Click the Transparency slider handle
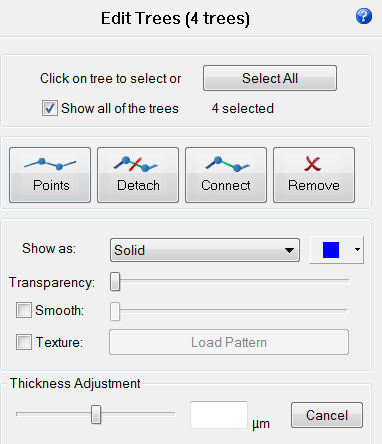The width and height of the screenshot is (382, 444). coord(115,282)
